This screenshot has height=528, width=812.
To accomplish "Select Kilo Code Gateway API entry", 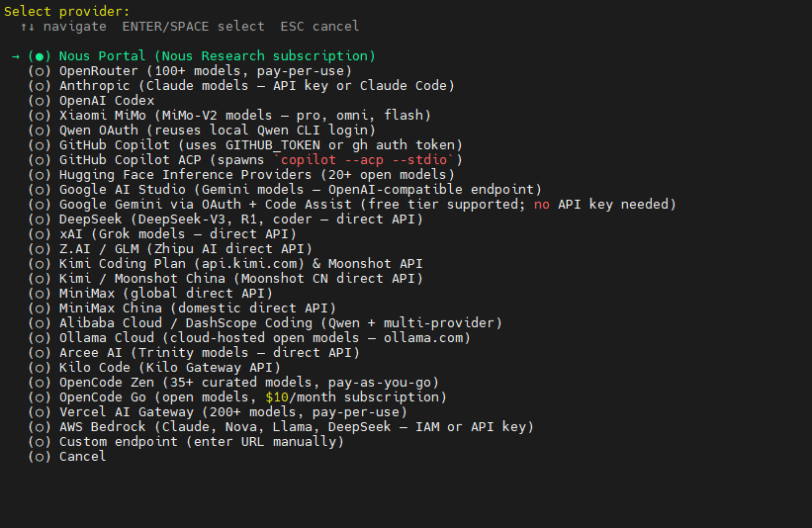I will (154, 368).
